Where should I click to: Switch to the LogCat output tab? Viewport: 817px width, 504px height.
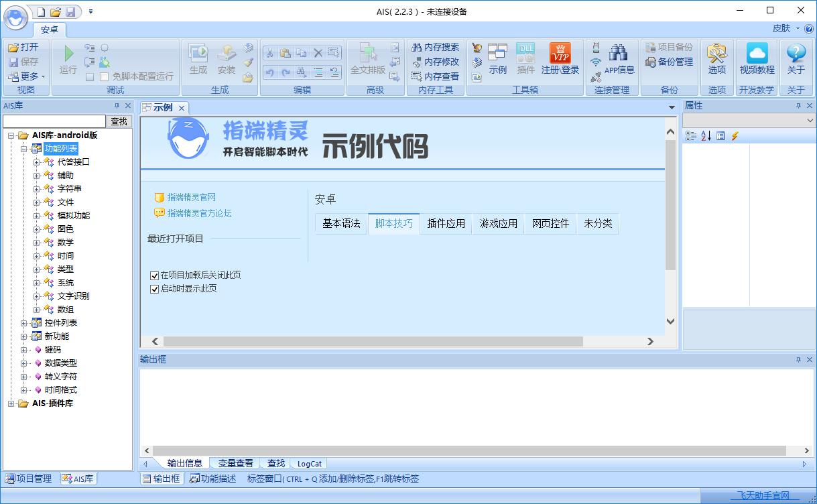click(x=309, y=463)
